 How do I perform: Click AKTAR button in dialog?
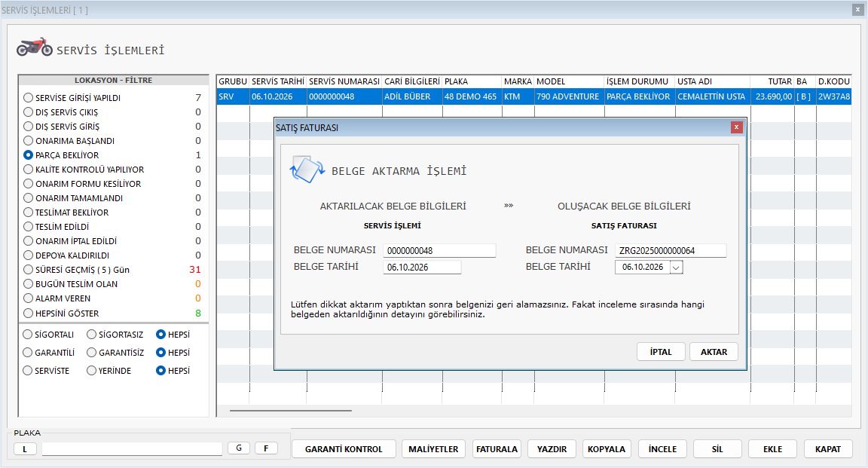click(x=714, y=352)
